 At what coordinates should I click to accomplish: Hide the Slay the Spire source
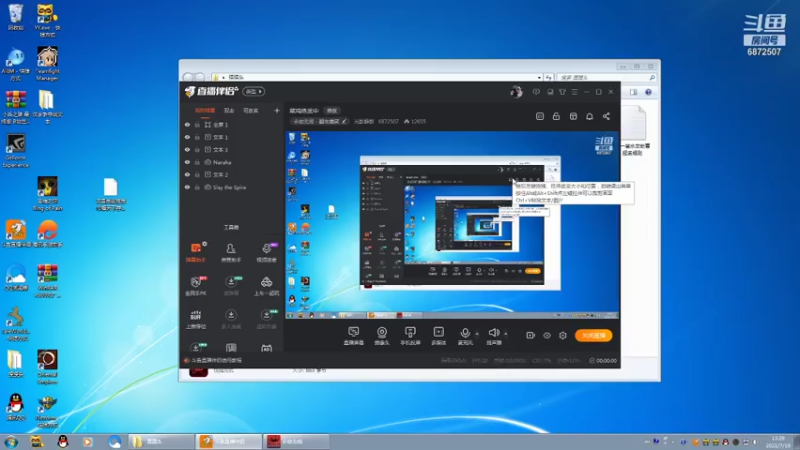(187, 187)
